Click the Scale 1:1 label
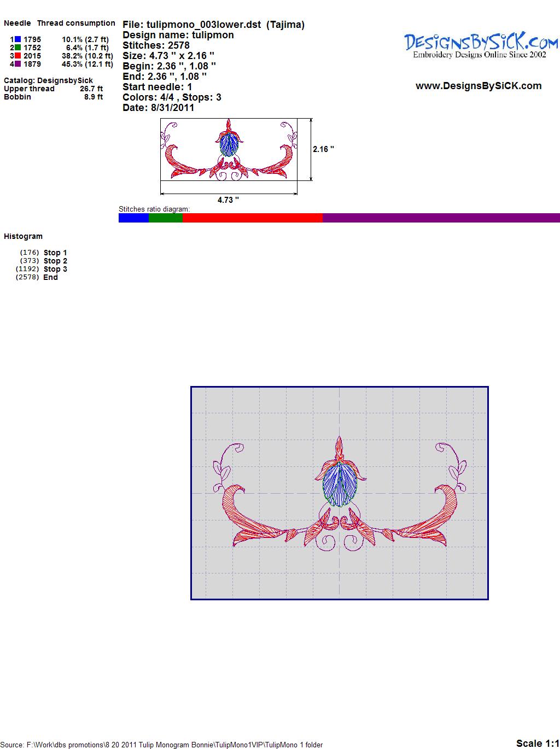 (x=537, y=743)
